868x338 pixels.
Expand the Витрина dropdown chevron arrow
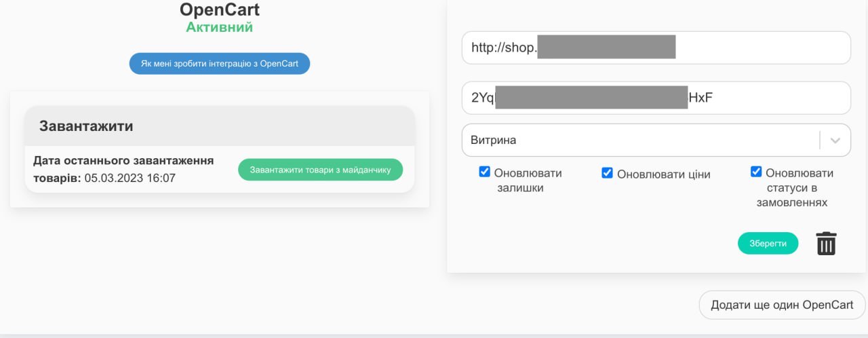835,140
